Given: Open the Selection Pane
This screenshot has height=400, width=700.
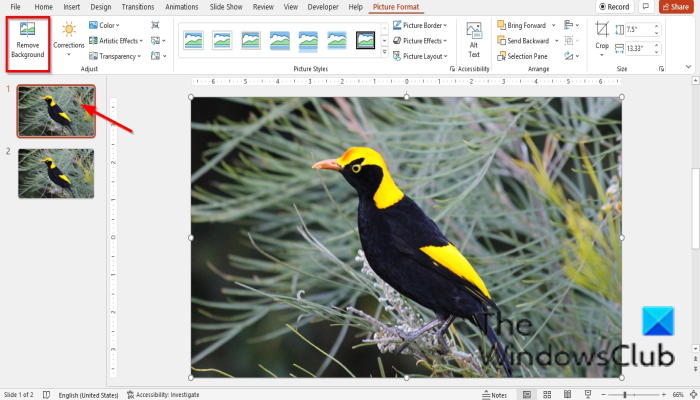Looking at the screenshot, I should (522, 56).
